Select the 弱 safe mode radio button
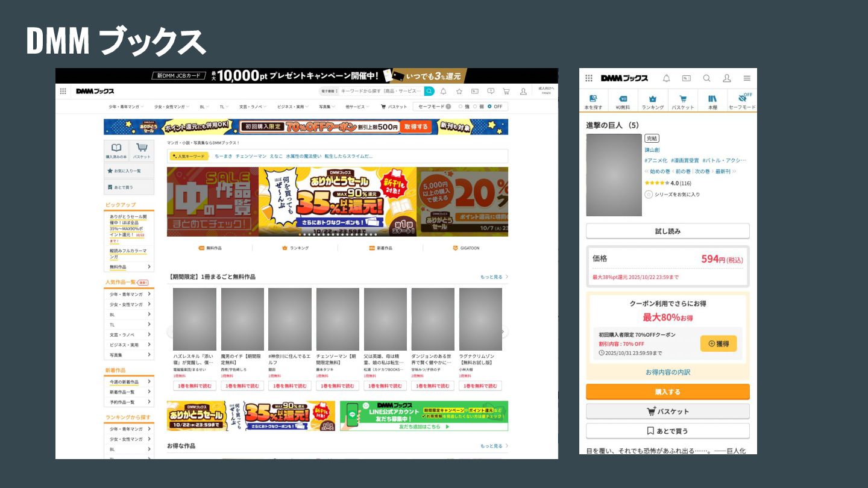Viewport: 868px width, 488px height. (475, 107)
